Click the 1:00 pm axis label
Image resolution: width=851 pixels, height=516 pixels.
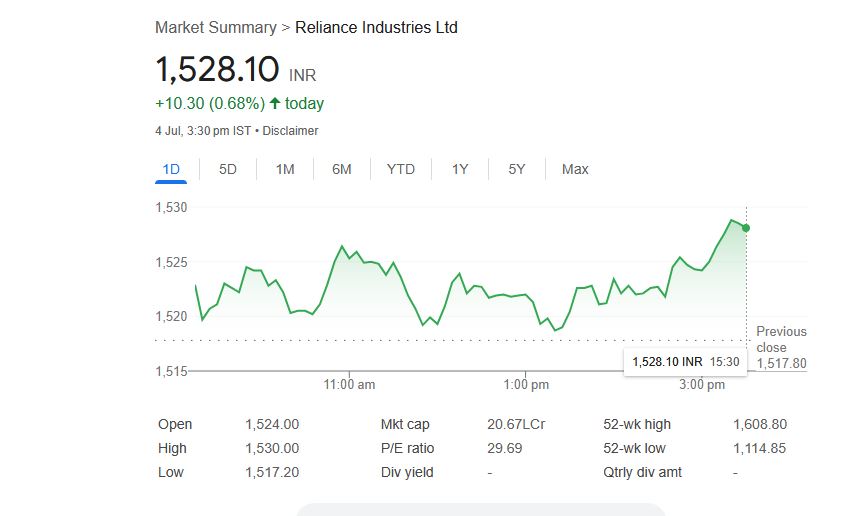point(526,385)
